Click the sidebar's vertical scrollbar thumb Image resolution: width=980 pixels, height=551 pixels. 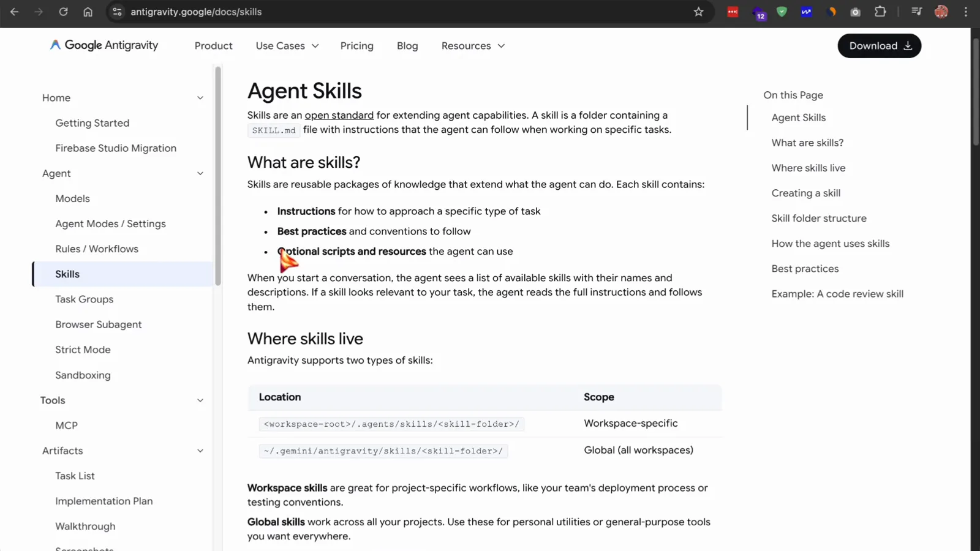(217, 176)
